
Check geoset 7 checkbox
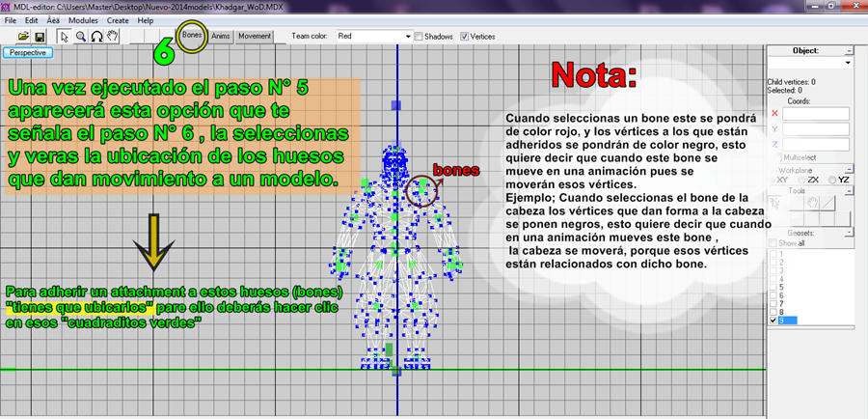[773, 304]
